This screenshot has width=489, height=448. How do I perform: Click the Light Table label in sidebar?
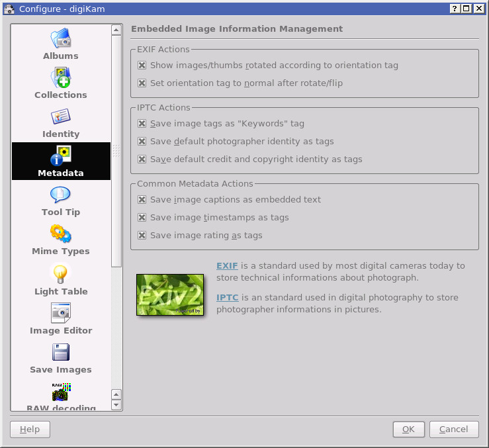coord(61,291)
